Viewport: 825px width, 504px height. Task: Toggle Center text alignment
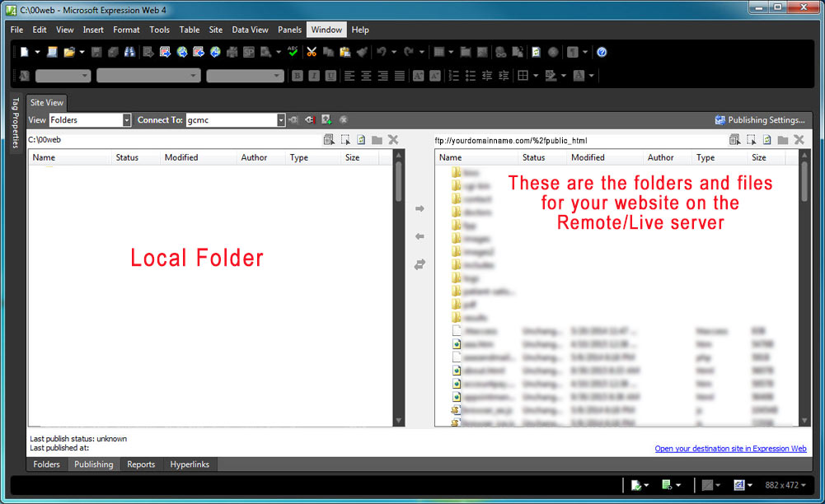click(x=366, y=76)
